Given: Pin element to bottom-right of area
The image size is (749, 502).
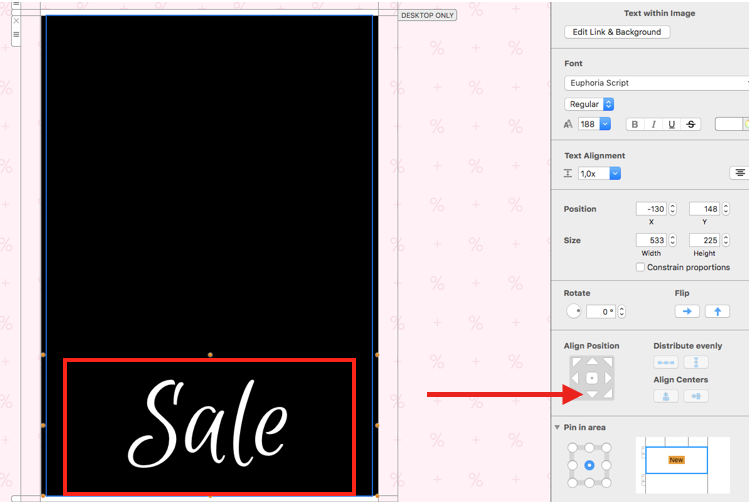Looking at the screenshot, I should click(x=606, y=483).
